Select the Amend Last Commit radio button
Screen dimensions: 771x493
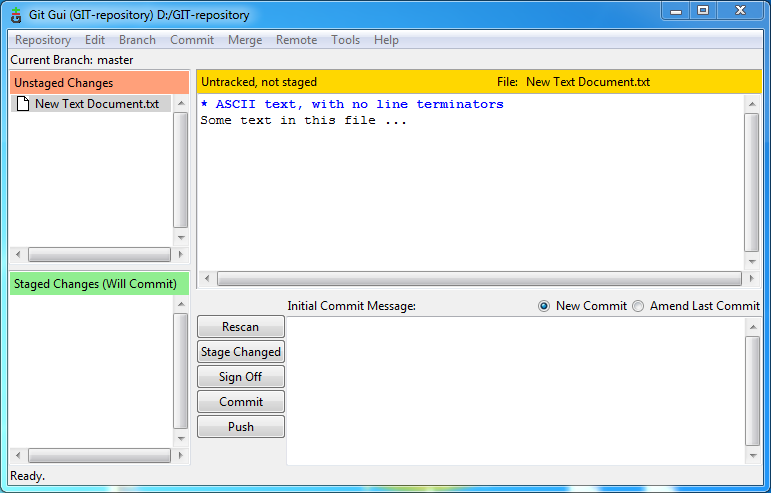tap(638, 306)
